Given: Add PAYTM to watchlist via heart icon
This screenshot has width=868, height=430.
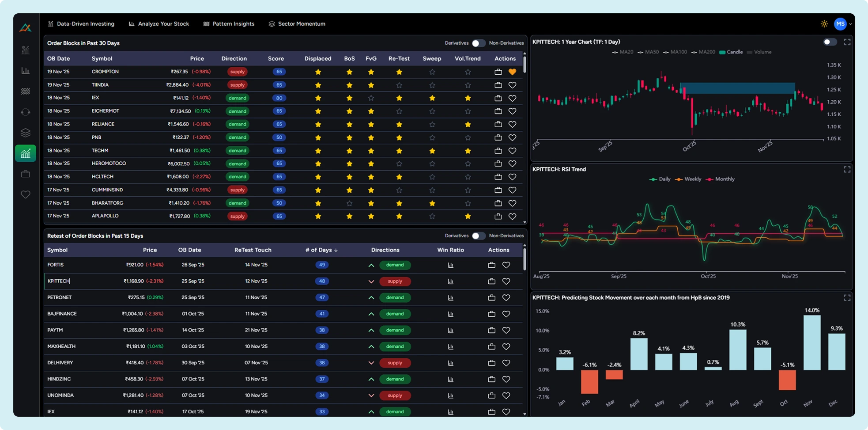Looking at the screenshot, I should pos(506,330).
